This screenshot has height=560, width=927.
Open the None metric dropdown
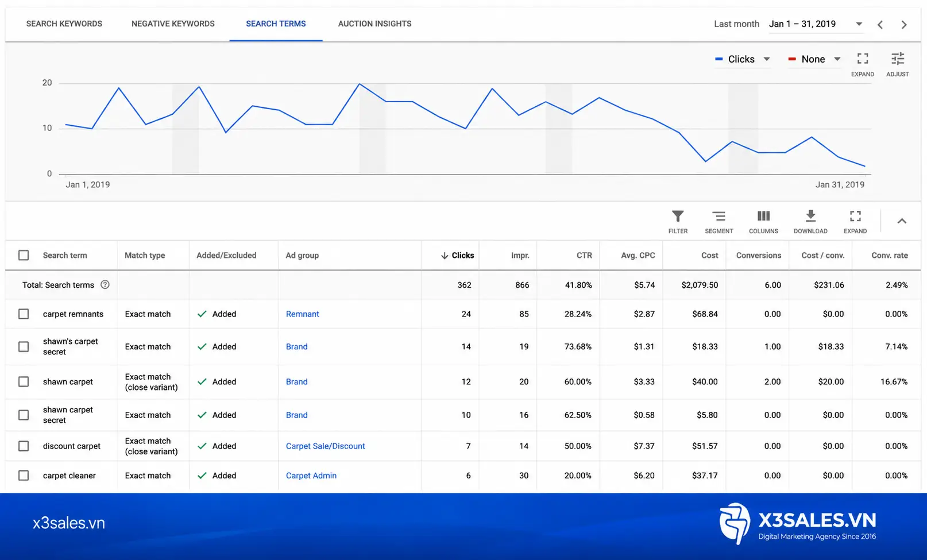814,59
